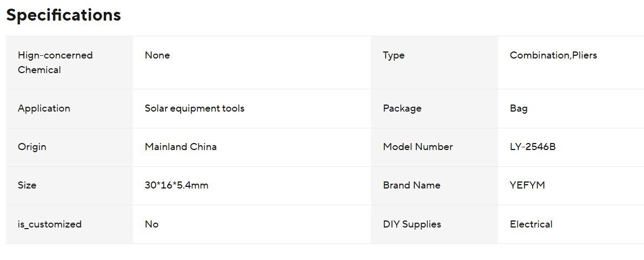644x260 pixels.
Task: Click the Size label cell
Action: [x=27, y=185]
